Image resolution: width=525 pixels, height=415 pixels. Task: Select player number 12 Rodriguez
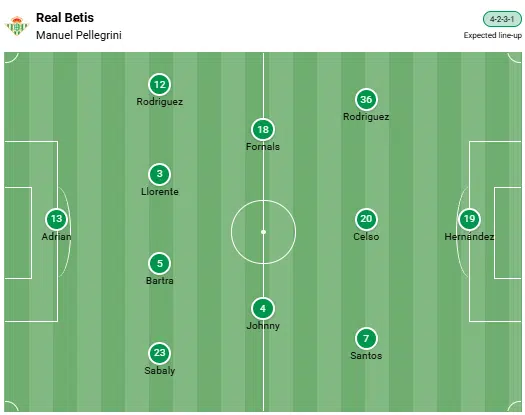[160, 84]
